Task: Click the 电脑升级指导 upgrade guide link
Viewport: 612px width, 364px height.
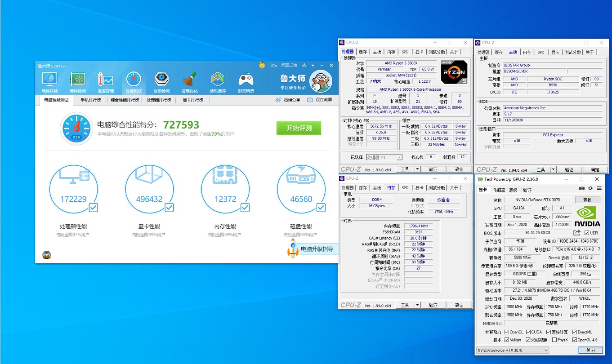Action: click(x=317, y=249)
